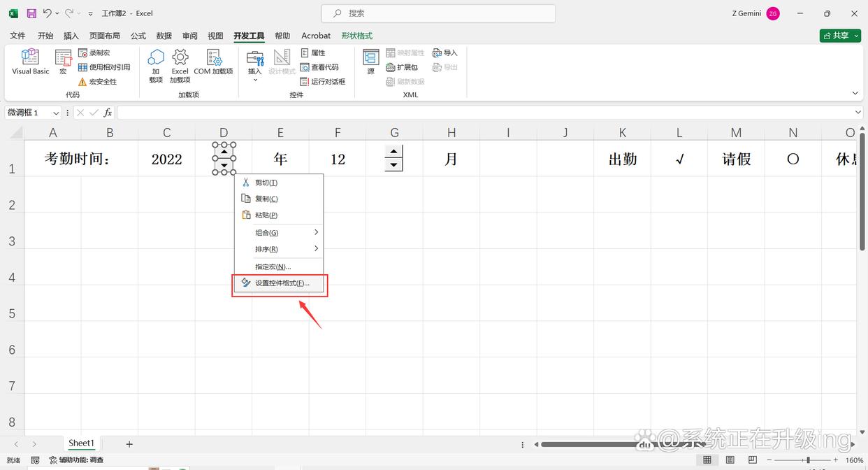Expand the Name Box dropdown
The width and height of the screenshot is (868, 470).
[55, 113]
